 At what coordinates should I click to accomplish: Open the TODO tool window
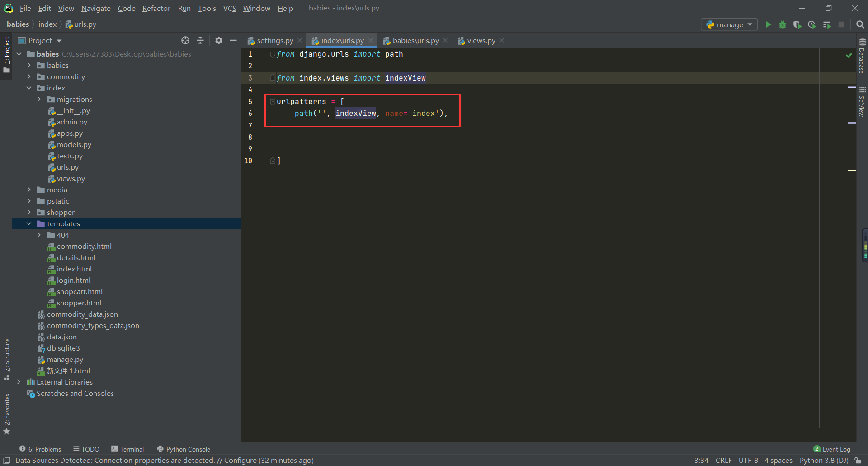click(86, 449)
